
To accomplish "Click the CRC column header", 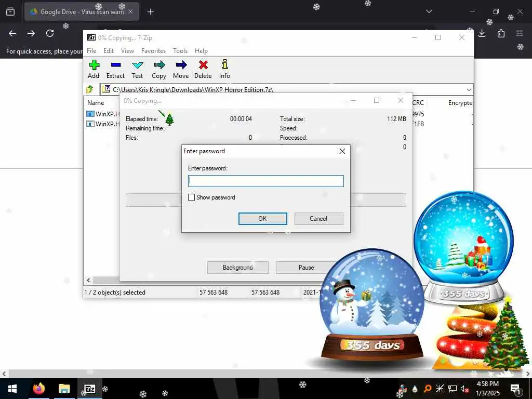I will [418, 103].
